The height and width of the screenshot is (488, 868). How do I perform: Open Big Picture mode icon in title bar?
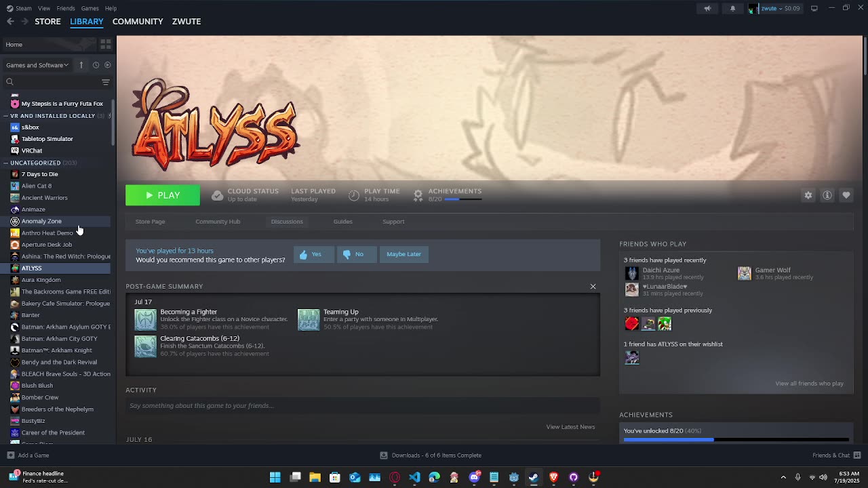(x=814, y=8)
